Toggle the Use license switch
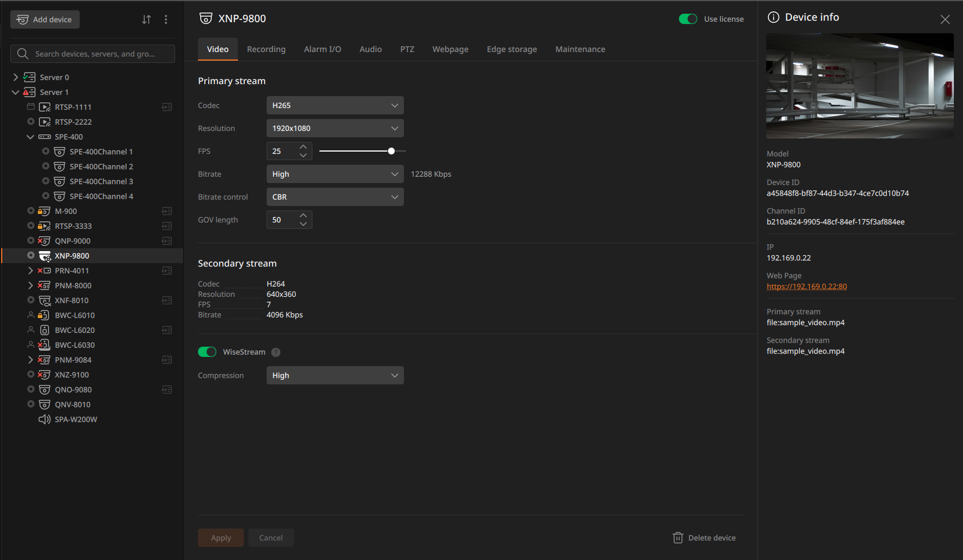This screenshot has width=963, height=560. (x=688, y=19)
